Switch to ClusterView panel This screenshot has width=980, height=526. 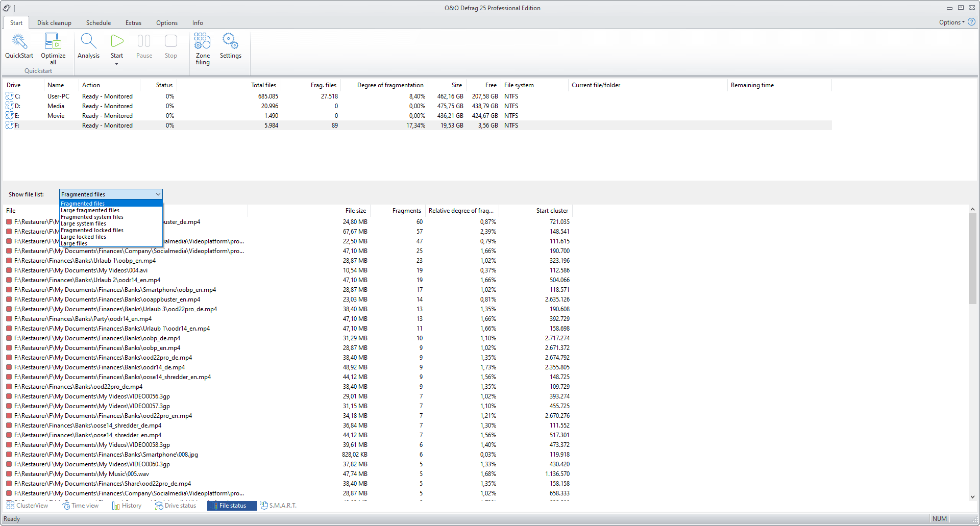[x=28, y=506]
